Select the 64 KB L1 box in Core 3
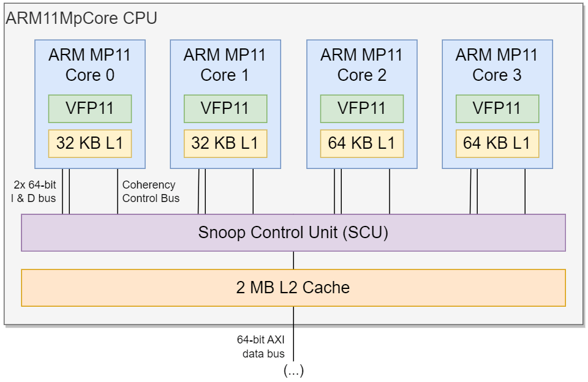Image resolution: width=588 pixels, height=382 pixels. [497, 144]
